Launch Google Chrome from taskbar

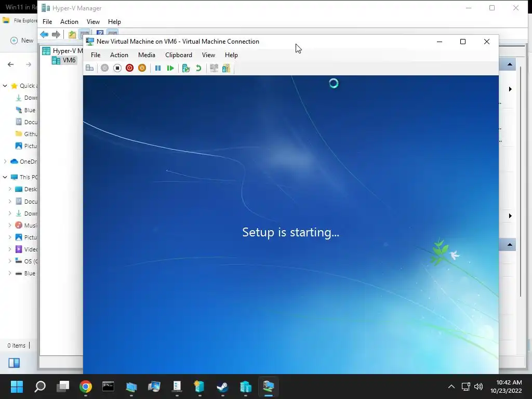point(86,387)
